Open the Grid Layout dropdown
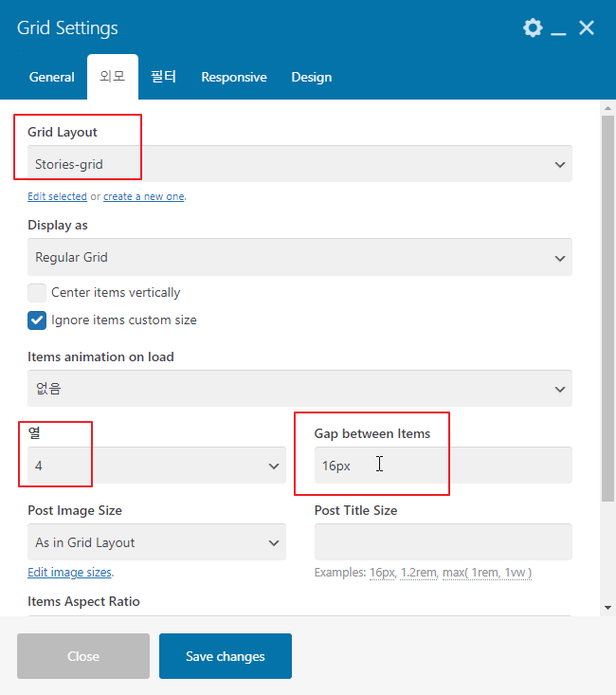 (299, 164)
